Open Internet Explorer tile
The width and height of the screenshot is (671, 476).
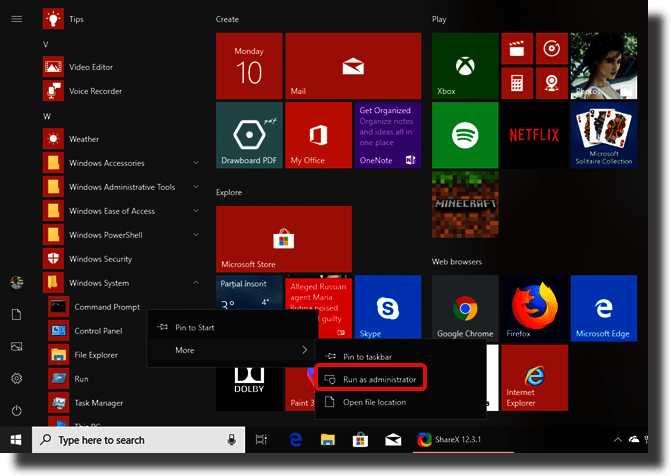tap(534, 378)
